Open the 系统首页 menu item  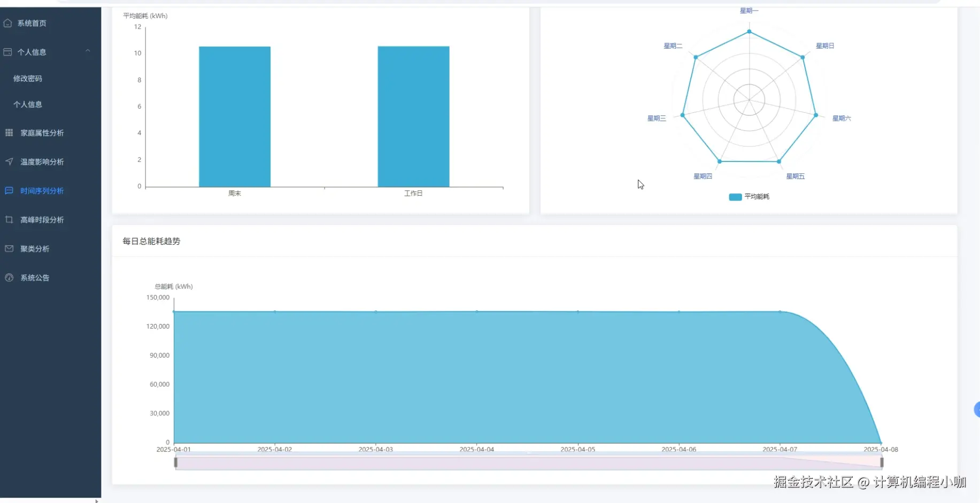point(51,23)
